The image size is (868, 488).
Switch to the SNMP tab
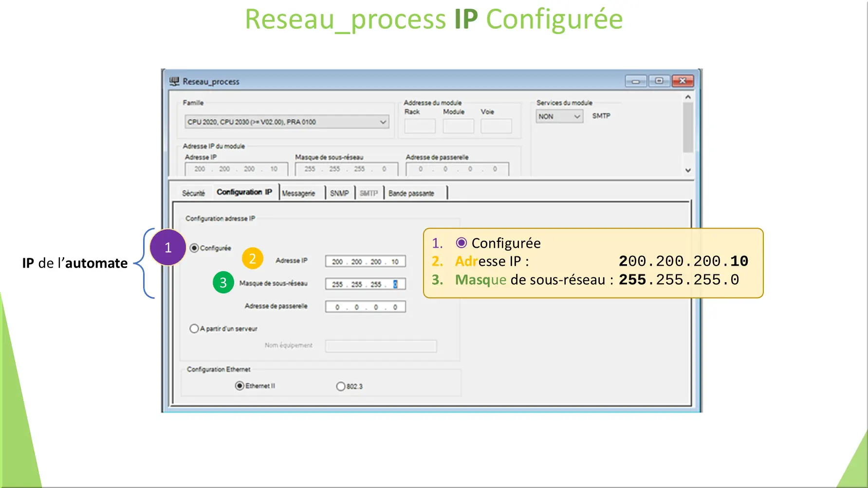point(339,192)
